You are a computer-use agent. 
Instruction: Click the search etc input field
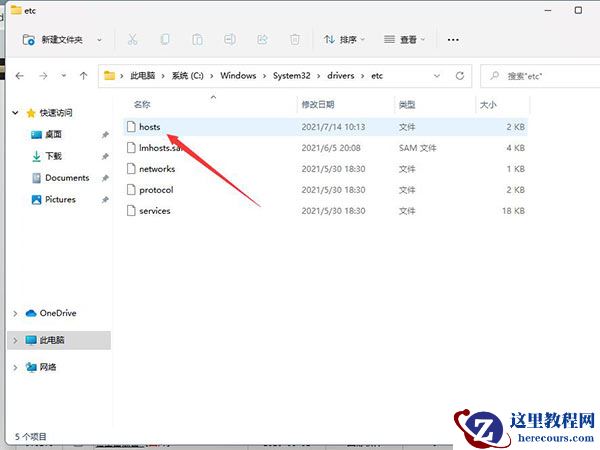click(x=540, y=76)
